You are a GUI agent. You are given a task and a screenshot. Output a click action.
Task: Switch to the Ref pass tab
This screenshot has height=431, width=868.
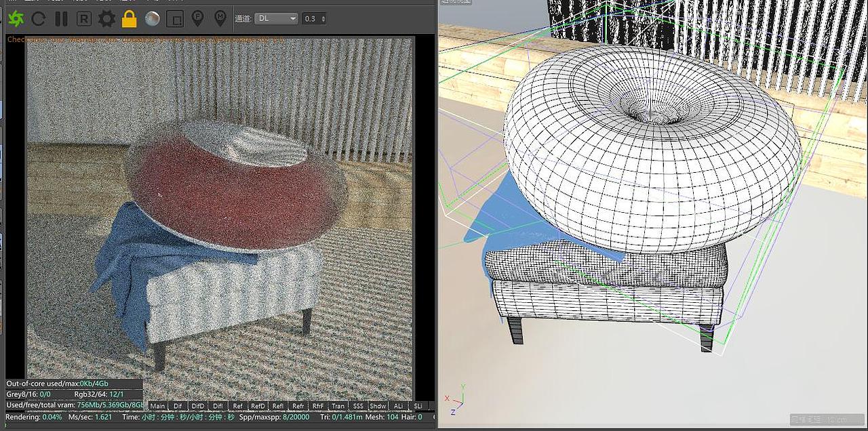(237, 406)
